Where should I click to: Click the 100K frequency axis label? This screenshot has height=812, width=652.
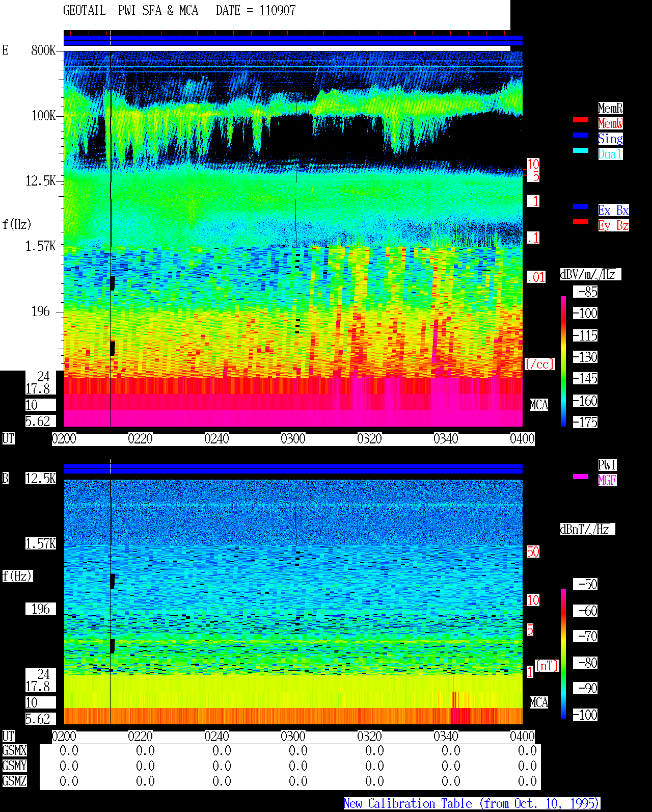tap(43, 116)
